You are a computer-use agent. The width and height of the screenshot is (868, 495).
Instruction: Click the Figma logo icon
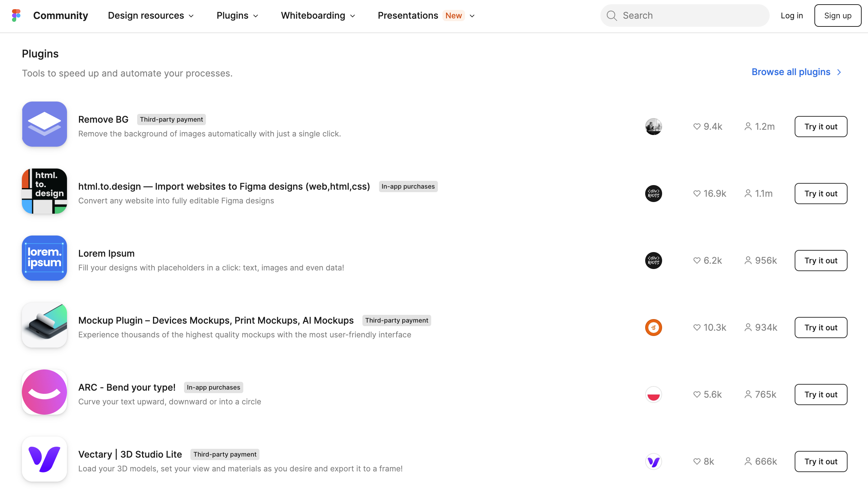pyautogui.click(x=16, y=16)
